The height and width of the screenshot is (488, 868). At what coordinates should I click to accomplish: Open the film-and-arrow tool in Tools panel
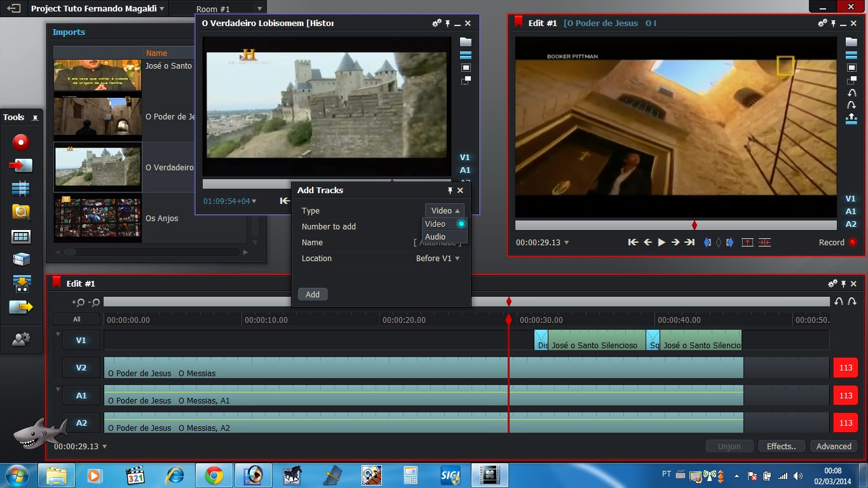[21, 283]
